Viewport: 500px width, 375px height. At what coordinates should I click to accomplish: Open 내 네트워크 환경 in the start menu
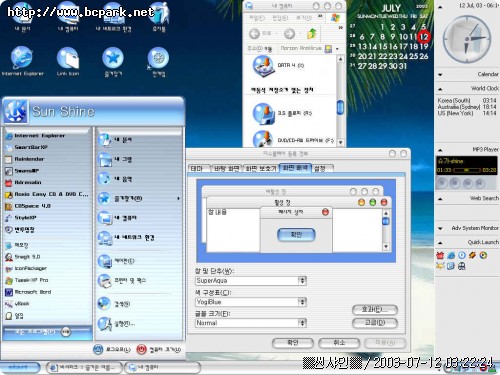coord(127,238)
